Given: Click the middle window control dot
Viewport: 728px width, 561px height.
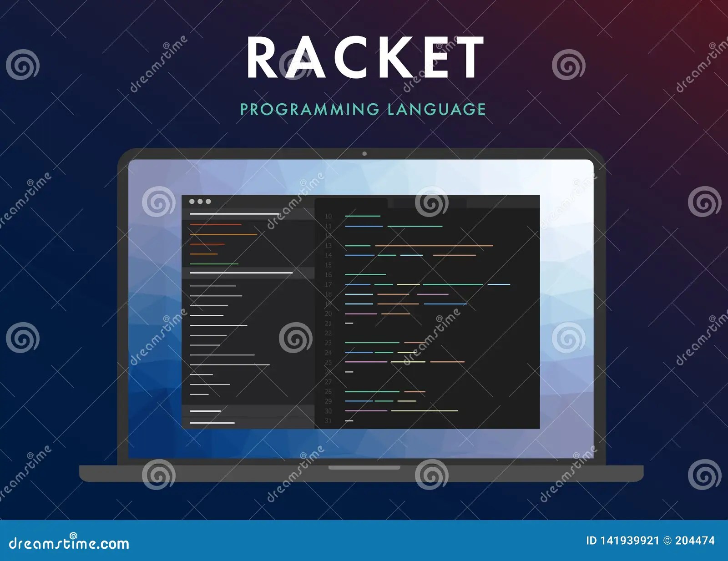Looking at the screenshot, I should 199,201.
